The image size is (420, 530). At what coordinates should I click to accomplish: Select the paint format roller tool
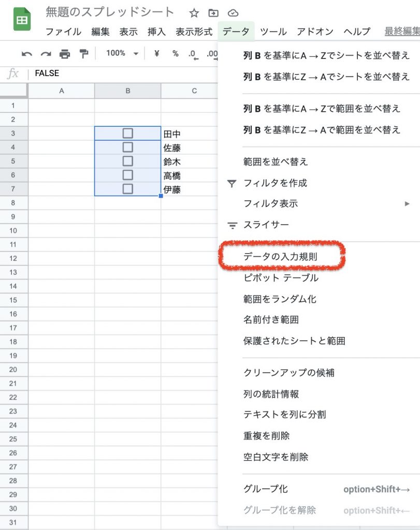pyautogui.click(x=83, y=54)
